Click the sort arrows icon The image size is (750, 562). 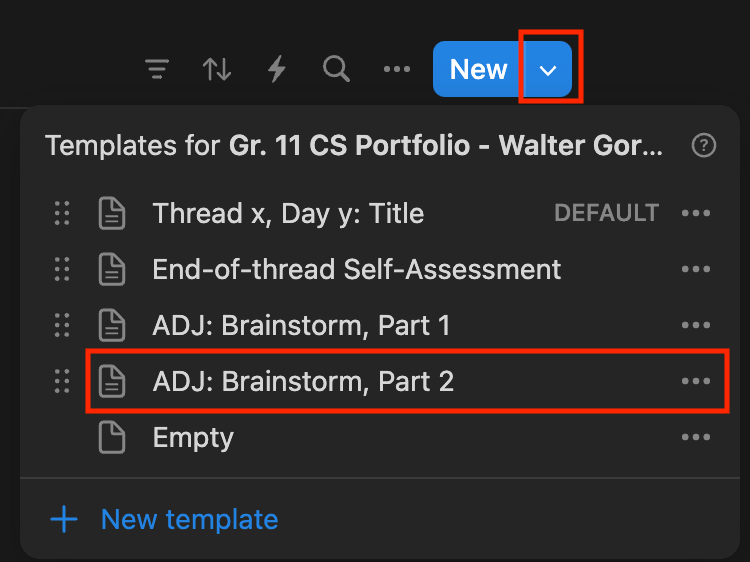pos(217,69)
